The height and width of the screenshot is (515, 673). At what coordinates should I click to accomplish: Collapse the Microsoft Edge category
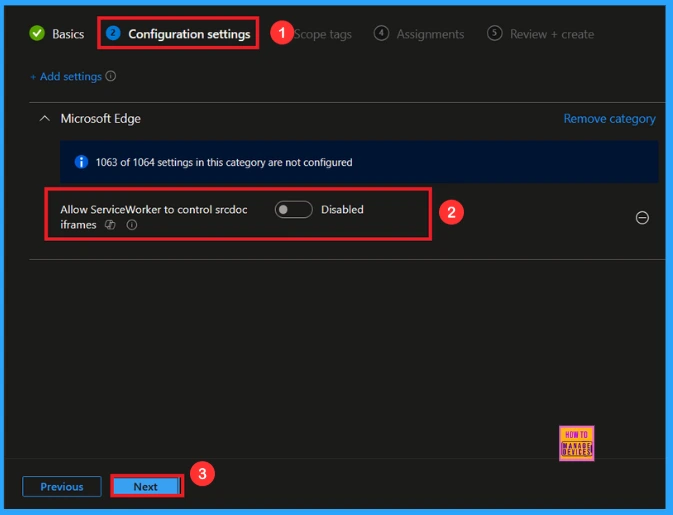(x=45, y=118)
